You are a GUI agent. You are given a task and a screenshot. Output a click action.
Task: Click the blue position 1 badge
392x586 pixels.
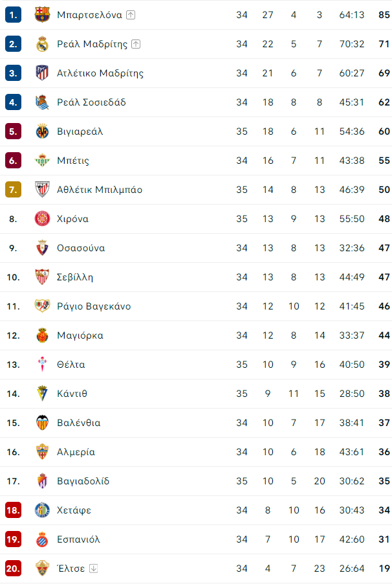13,15
